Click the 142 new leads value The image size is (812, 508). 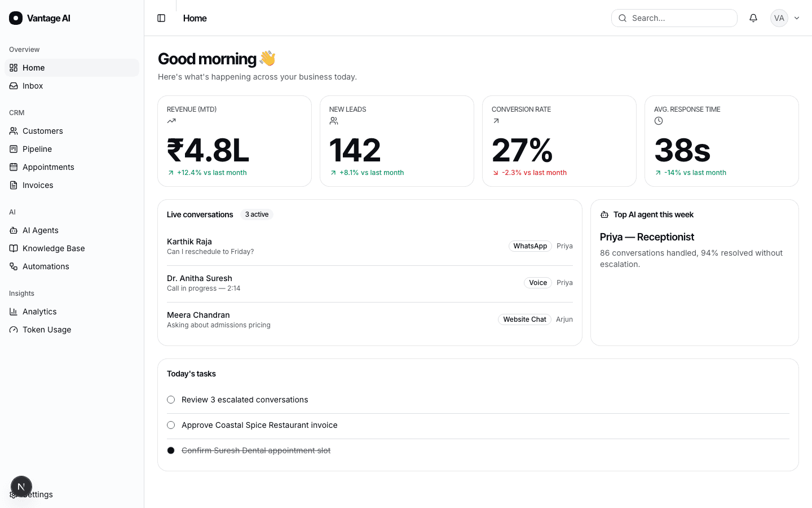(x=355, y=150)
